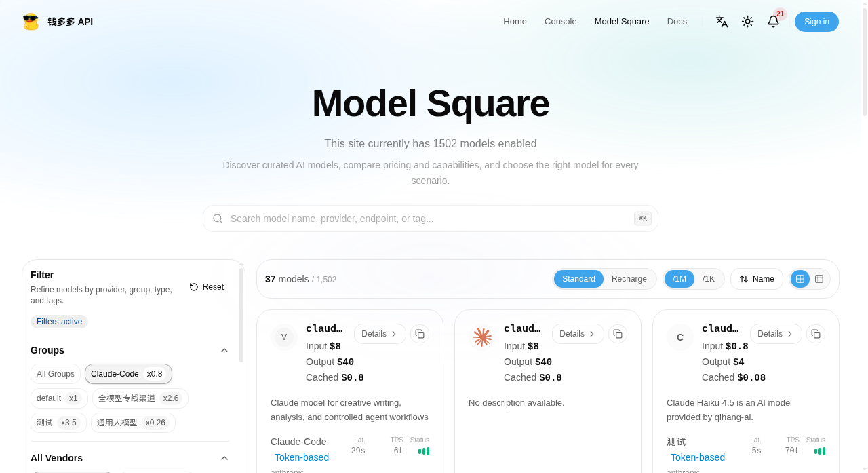
Task: Set price unit to /1K
Action: [x=709, y=279]
